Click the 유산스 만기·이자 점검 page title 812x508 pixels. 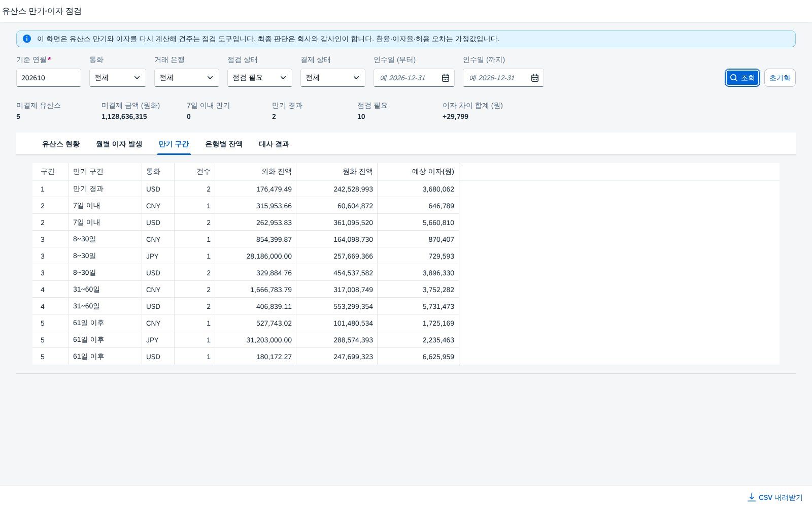[x=42, y=11]
